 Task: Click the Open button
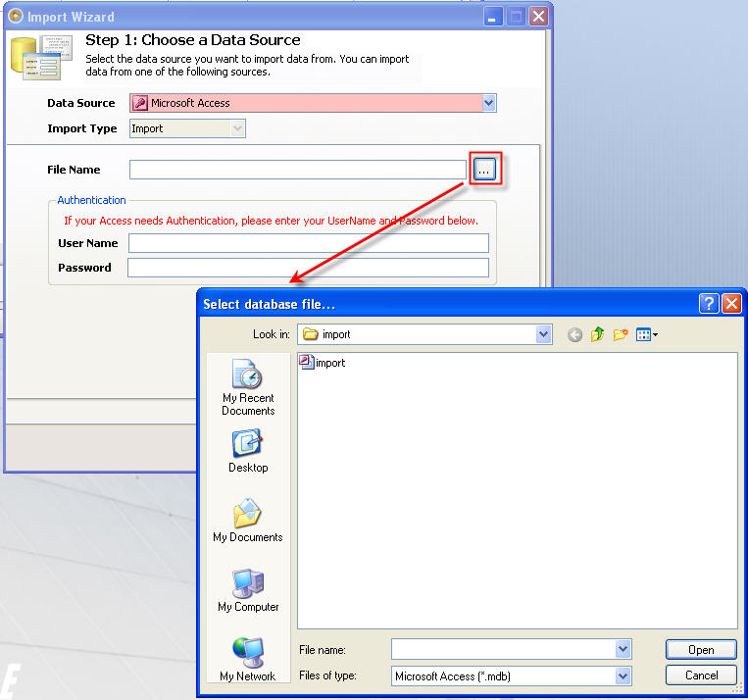tap(701, 650)
